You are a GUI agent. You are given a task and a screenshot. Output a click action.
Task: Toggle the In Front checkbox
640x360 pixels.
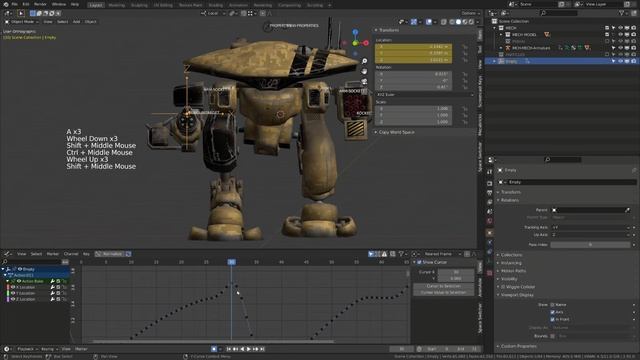pyautogui.click(x=552, y=320)
